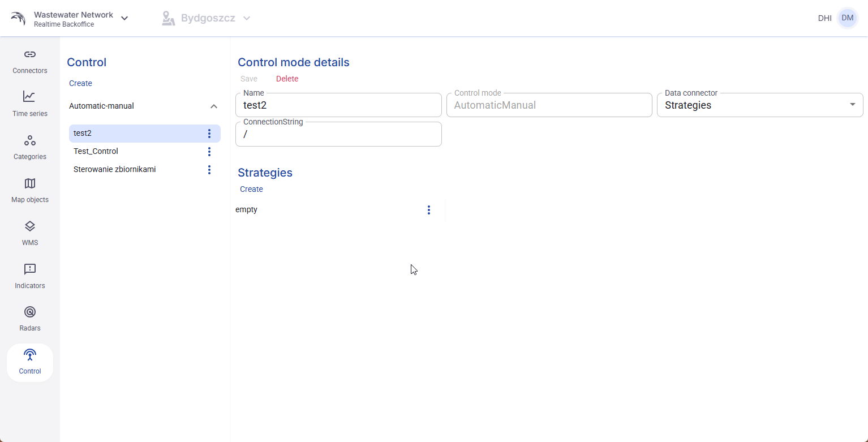Click the ConnectionString input field

[338, 134]
